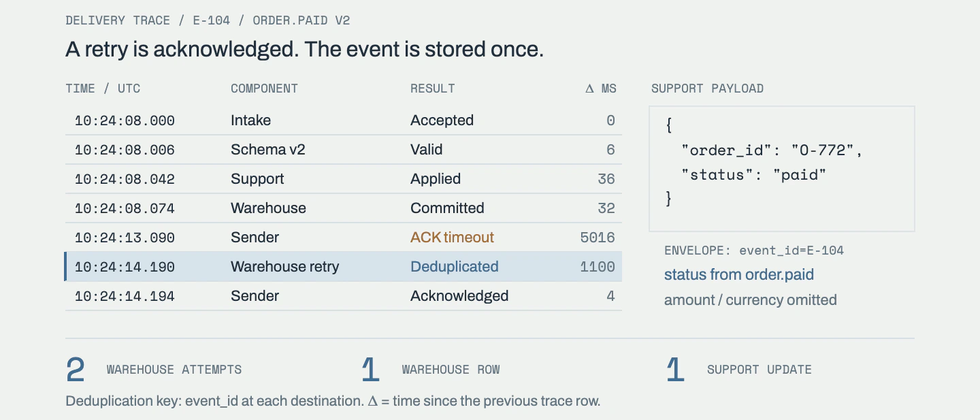Viewport: 980px width, 420px height.
Task: Click the 'Warehouse' component cell
Action: click(x=268, y=208)
